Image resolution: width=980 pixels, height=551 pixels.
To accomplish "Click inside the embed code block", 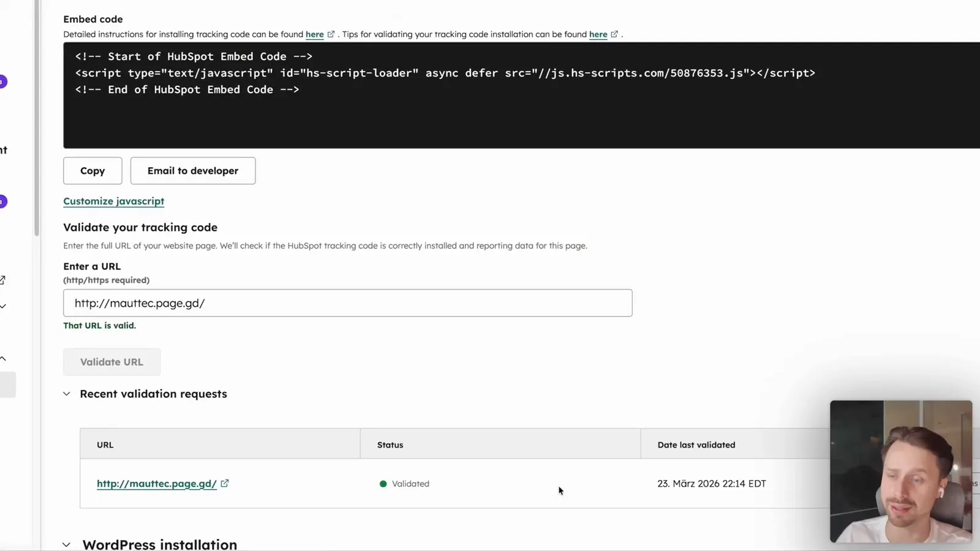I will (522, 96).
